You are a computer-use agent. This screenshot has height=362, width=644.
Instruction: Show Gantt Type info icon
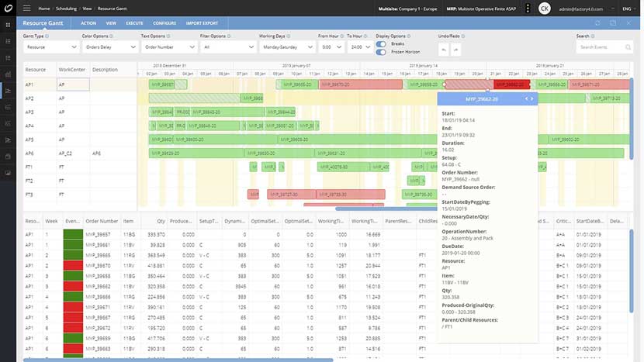(47, 36)
